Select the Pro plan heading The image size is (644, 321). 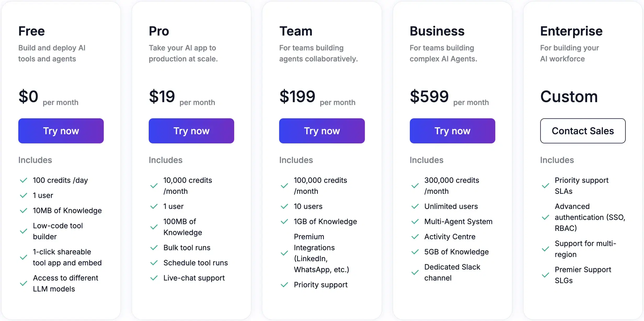pyautogui.click(x=159, y=31)
